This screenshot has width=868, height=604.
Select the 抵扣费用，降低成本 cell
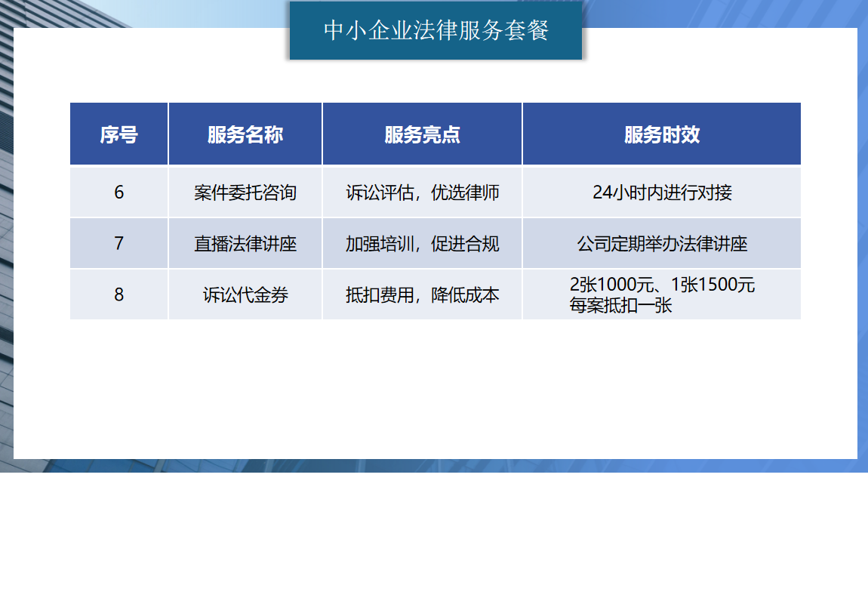(x=422, y=294)
